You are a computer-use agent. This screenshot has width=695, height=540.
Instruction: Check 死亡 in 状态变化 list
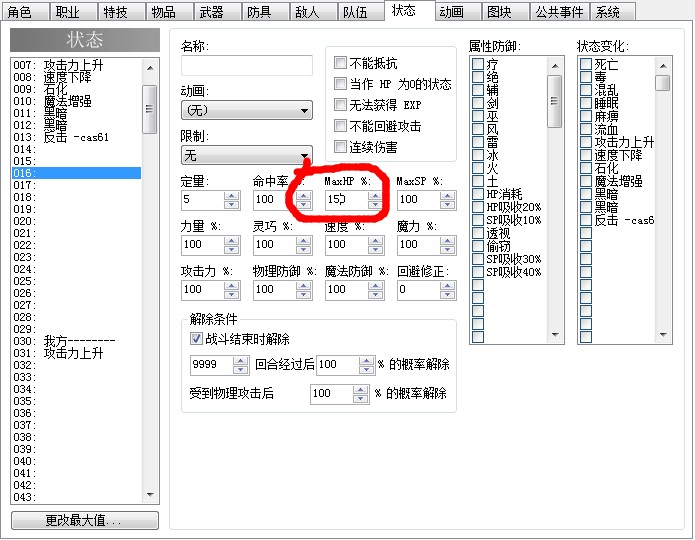[x=586, y=64]
